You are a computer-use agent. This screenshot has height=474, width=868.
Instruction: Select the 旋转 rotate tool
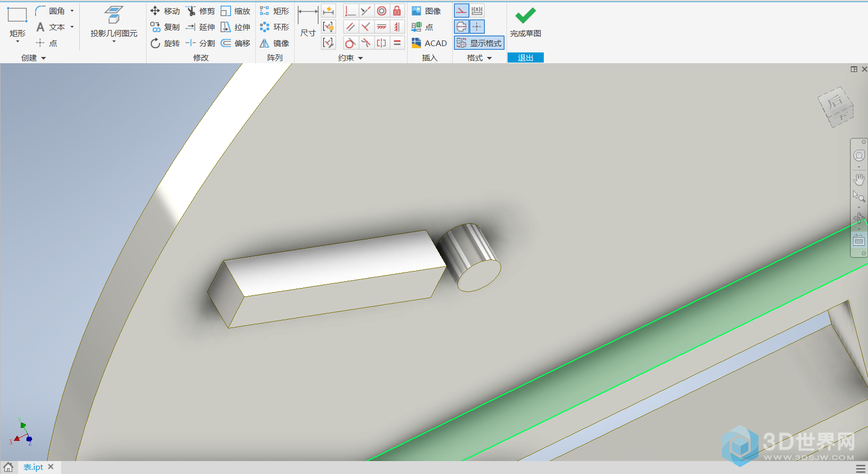165,43
